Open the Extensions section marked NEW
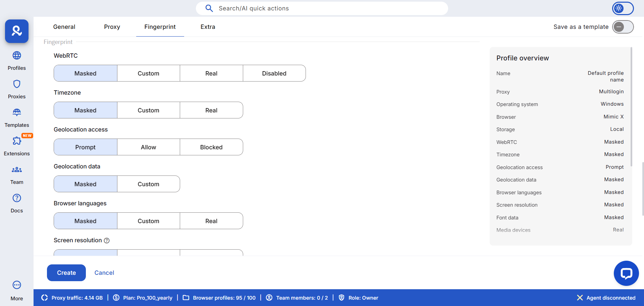 (x=16, y=146)
